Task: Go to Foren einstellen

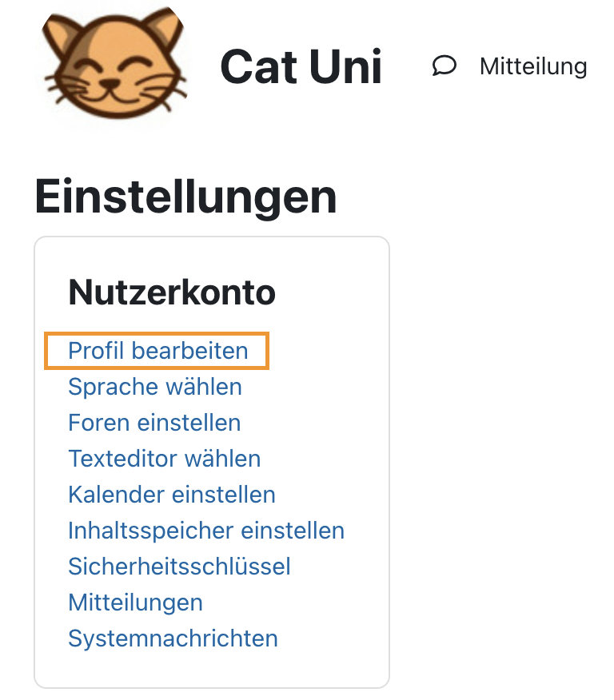Action: (154, 423)
